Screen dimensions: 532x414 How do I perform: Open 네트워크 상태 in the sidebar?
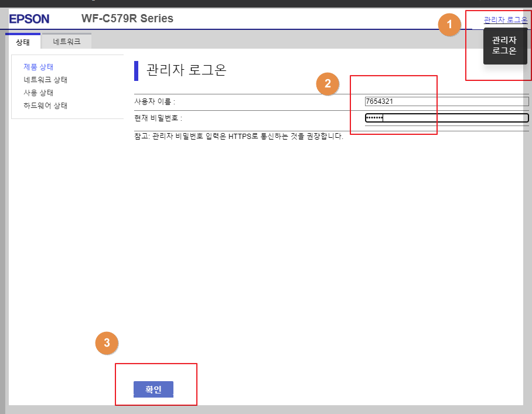[x=46, y=80]
